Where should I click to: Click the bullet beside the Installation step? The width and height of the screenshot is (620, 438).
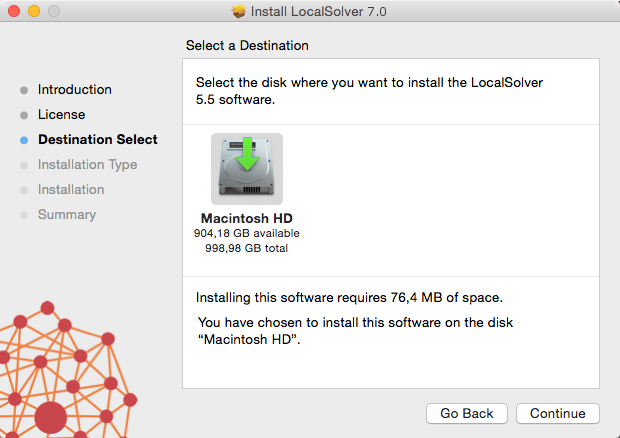pyautogui.click(x=24, y=190)
